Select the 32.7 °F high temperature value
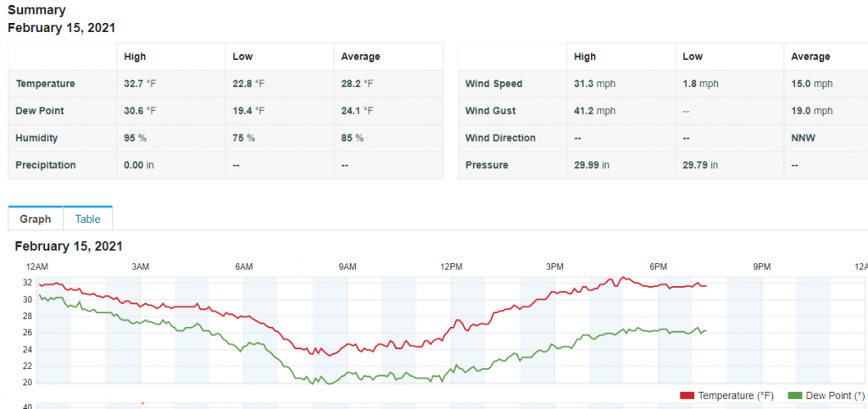The width and height of the screenshot is (868, 409). tap(140, 84)
